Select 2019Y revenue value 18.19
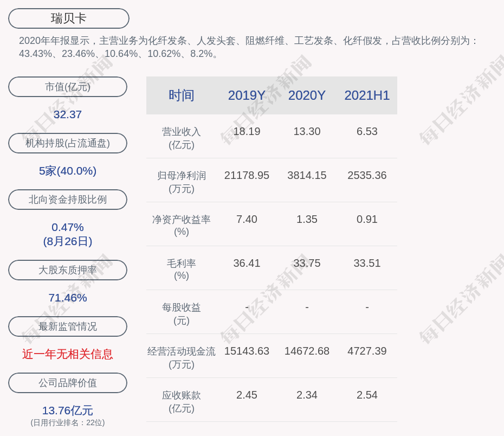The image size is (504, 436). 247,132
